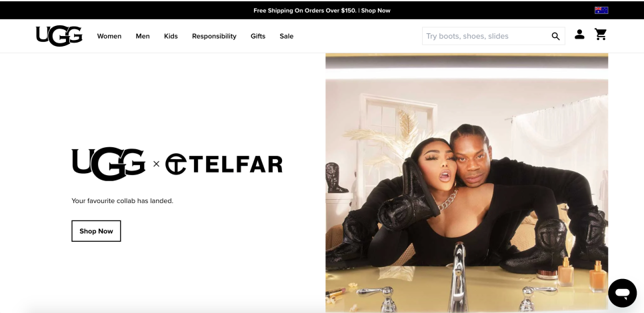This screenshot has width=644, height=313.
Task: Click the UGG x Telfar hero logo
Action: click(177, 164)
